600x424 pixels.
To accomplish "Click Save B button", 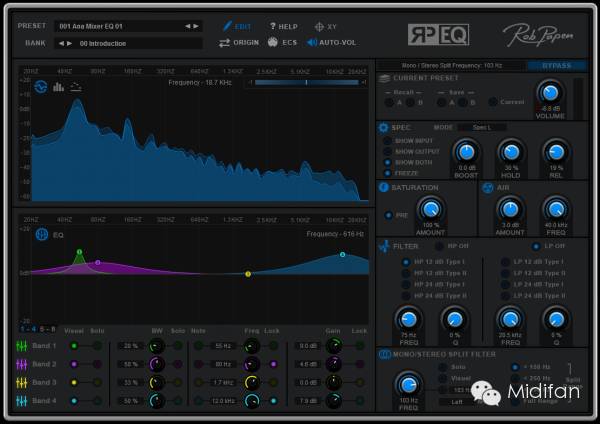I will coord(463,102).
